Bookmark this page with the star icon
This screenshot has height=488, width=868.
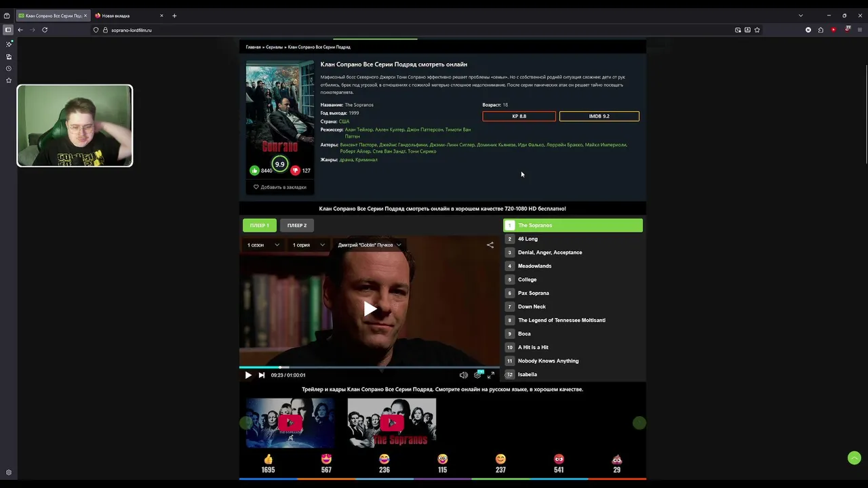757,30
